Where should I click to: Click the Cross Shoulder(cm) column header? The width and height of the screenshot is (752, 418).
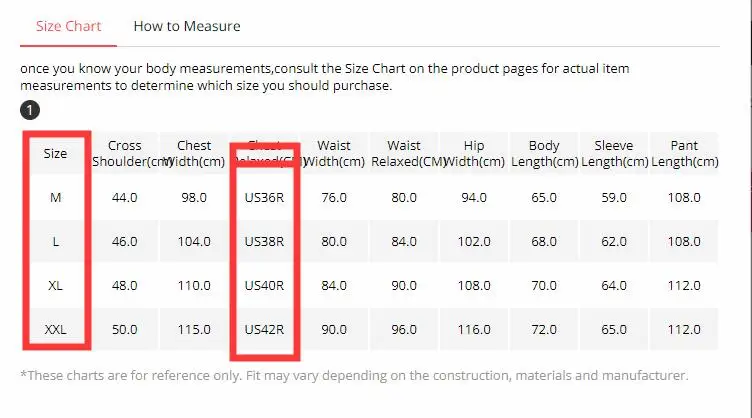pos(125,153)
